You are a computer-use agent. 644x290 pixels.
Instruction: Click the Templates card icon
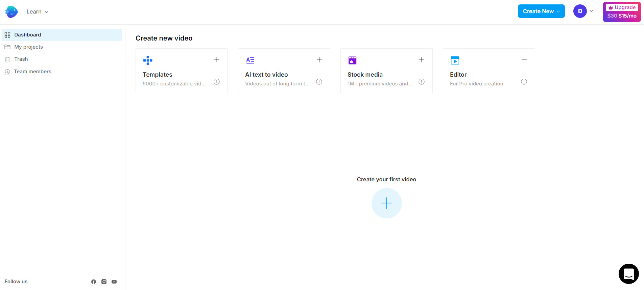coord(148,60)
